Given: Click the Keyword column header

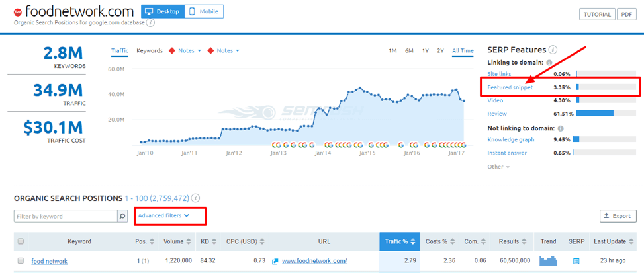Looking at the screenshot, I should coord(79,241).
